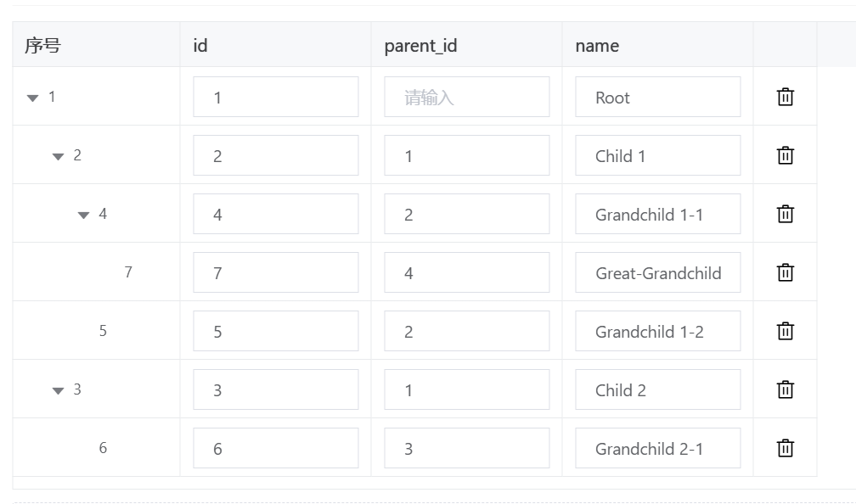Click the name input with Great-Grandchild
The width and height of the screenshot is (856, 504).
pos(657,272)
